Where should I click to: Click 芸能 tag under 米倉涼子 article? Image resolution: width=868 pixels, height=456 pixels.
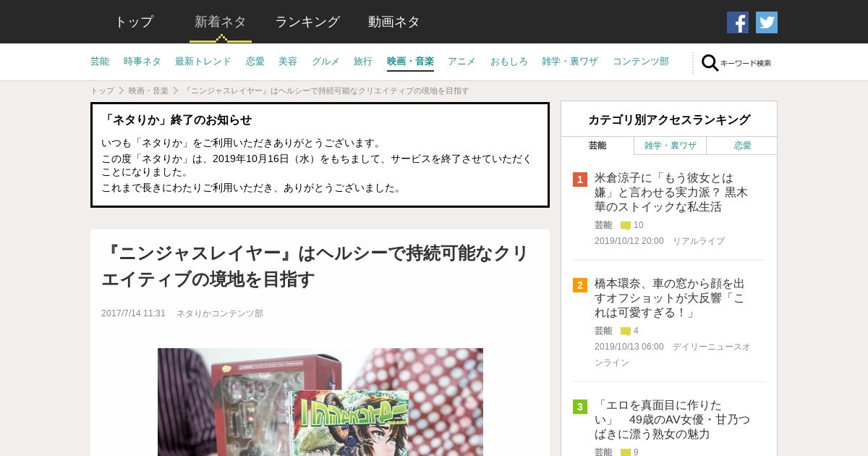point(603,225)
